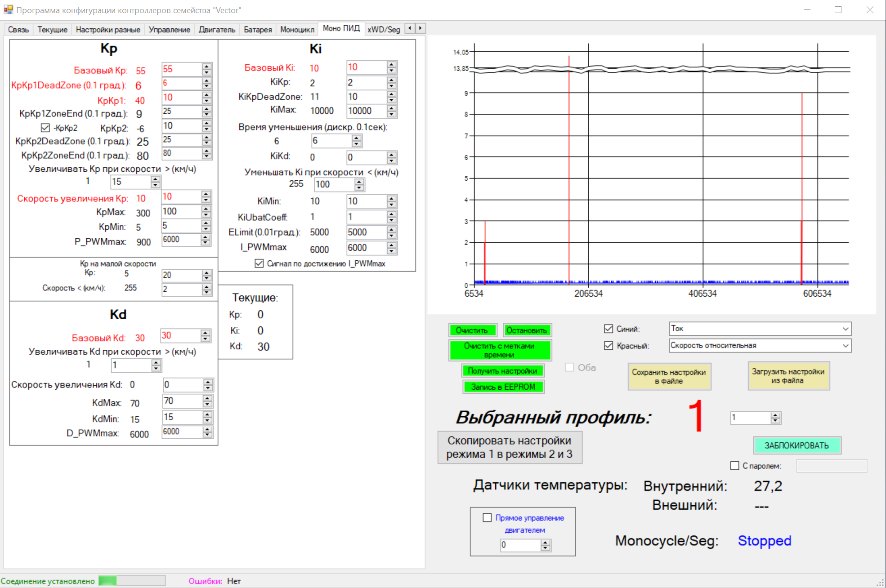Check the С паролем checkbox
The image size is (886, 588).
pos(735,466)
